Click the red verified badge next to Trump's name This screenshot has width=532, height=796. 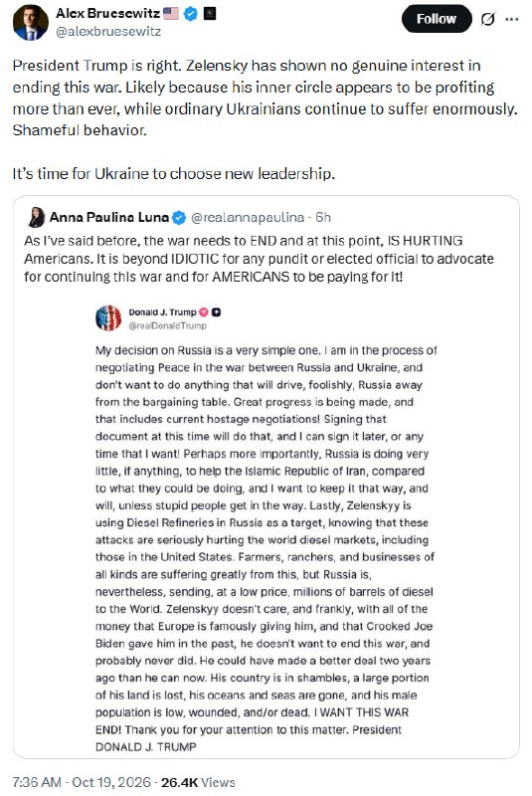pos(204,312)
